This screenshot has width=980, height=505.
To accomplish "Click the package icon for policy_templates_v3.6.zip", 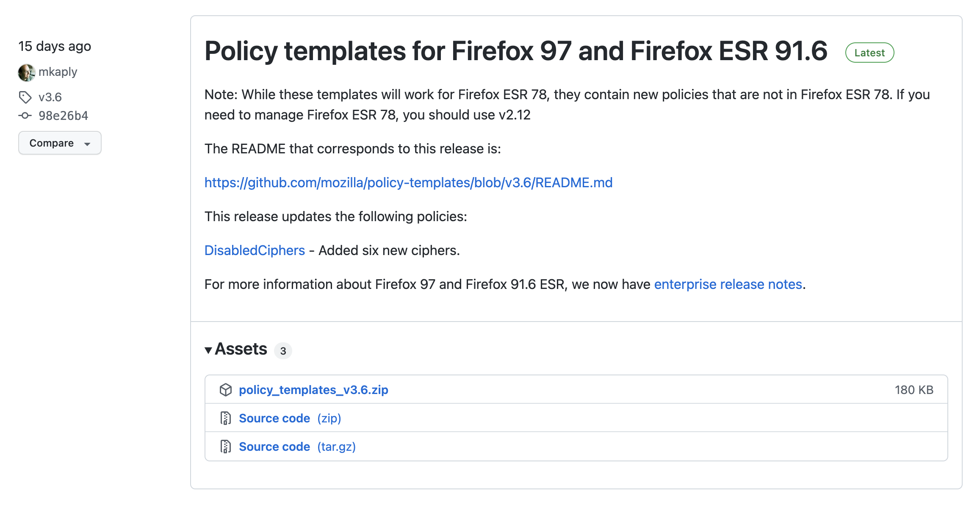I will (226, 390).
